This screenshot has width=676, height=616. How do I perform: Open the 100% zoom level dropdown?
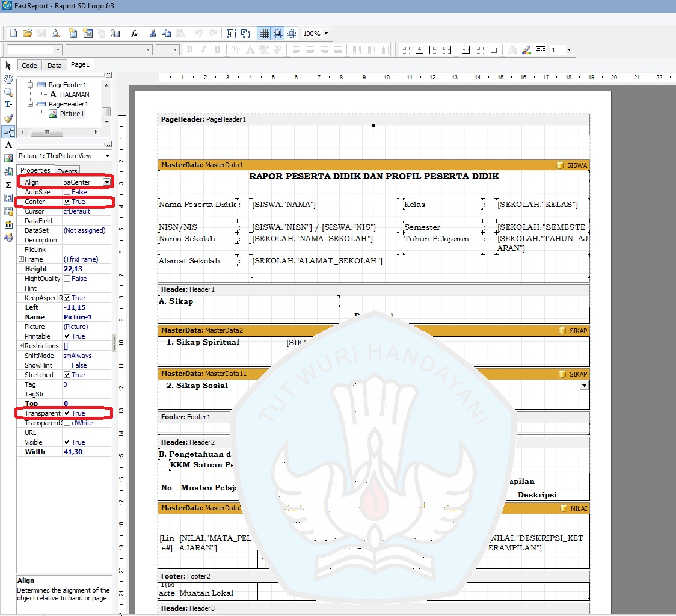click(326, 34)
